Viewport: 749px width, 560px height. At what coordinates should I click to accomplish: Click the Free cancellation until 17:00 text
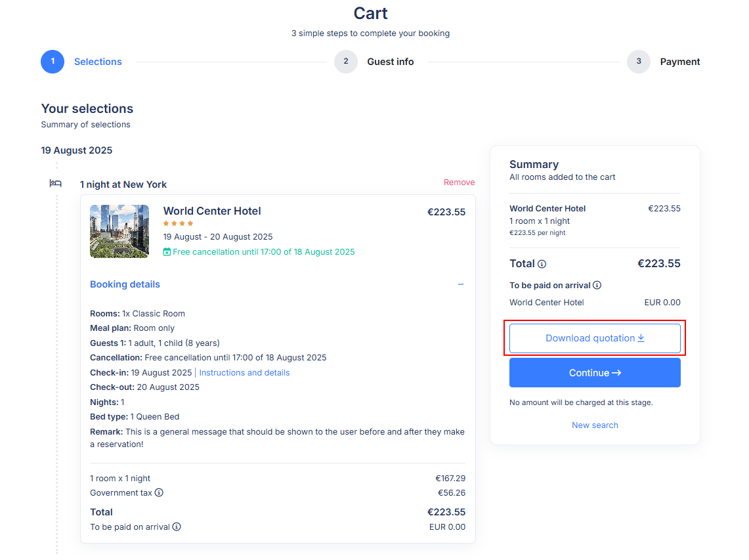(x=264, y=252)
